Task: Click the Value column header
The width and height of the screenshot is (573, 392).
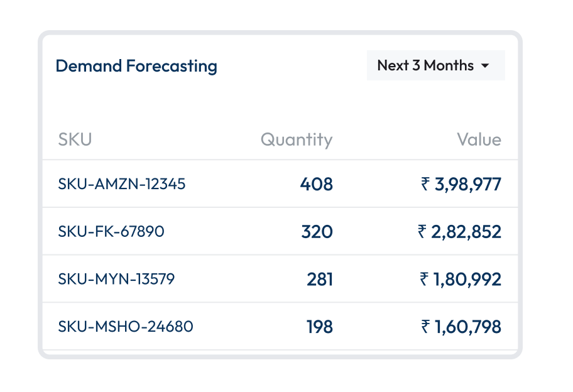Action: 479,139
